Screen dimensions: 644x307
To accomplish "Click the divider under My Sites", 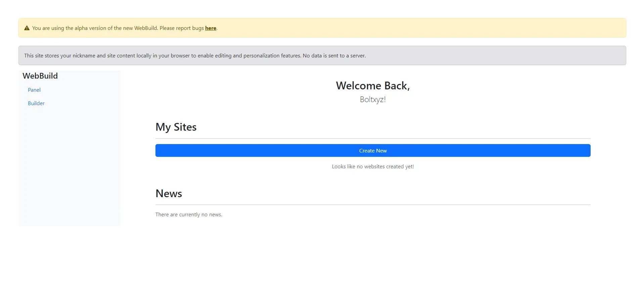I will pos(372,138).
